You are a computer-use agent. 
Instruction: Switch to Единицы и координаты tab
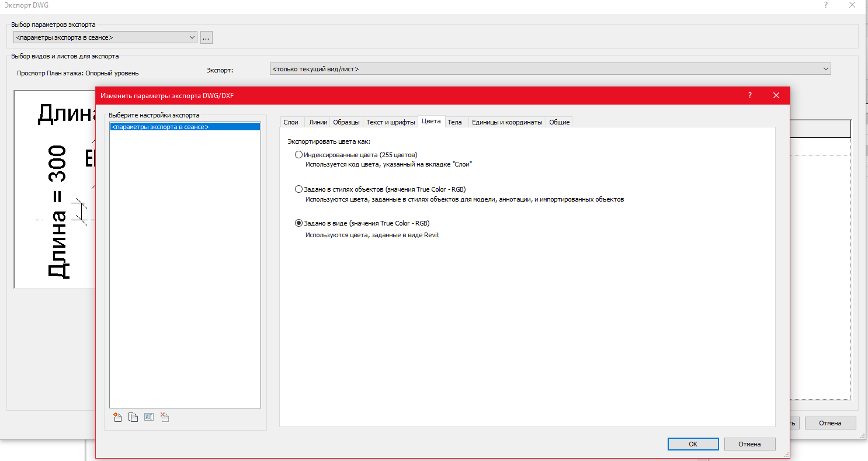point(507,122)
